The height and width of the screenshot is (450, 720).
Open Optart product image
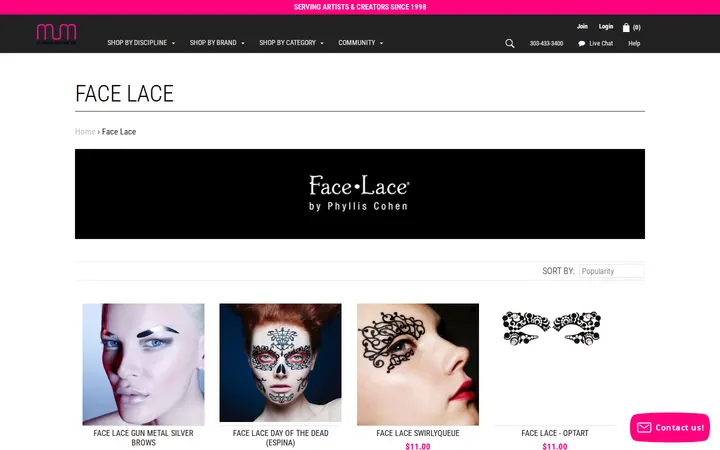pyautogui.click(x=555, y=364)
